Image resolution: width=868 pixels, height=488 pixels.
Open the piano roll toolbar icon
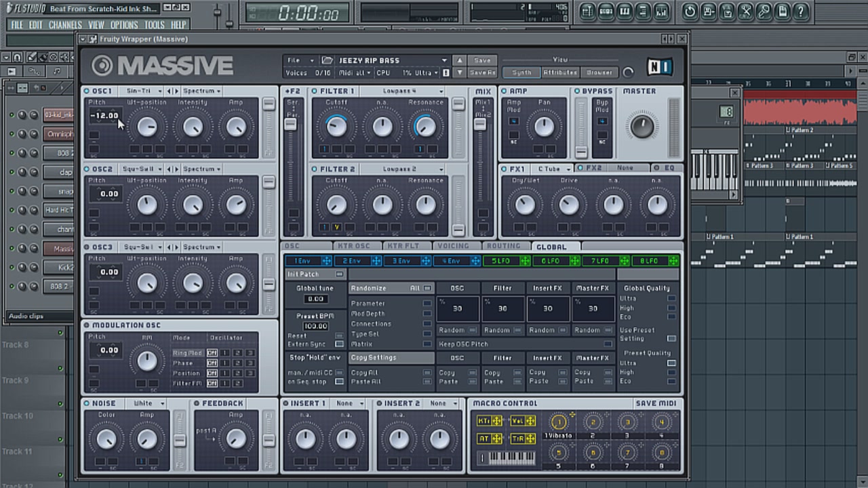625,12
